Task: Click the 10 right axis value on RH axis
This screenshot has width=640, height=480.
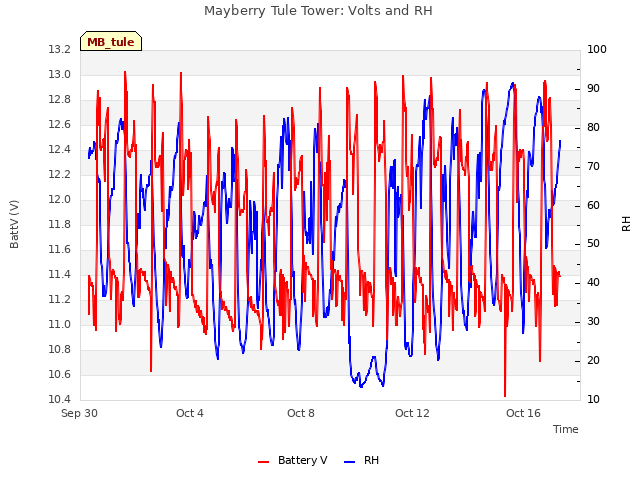Action: [x=593, y=399]
